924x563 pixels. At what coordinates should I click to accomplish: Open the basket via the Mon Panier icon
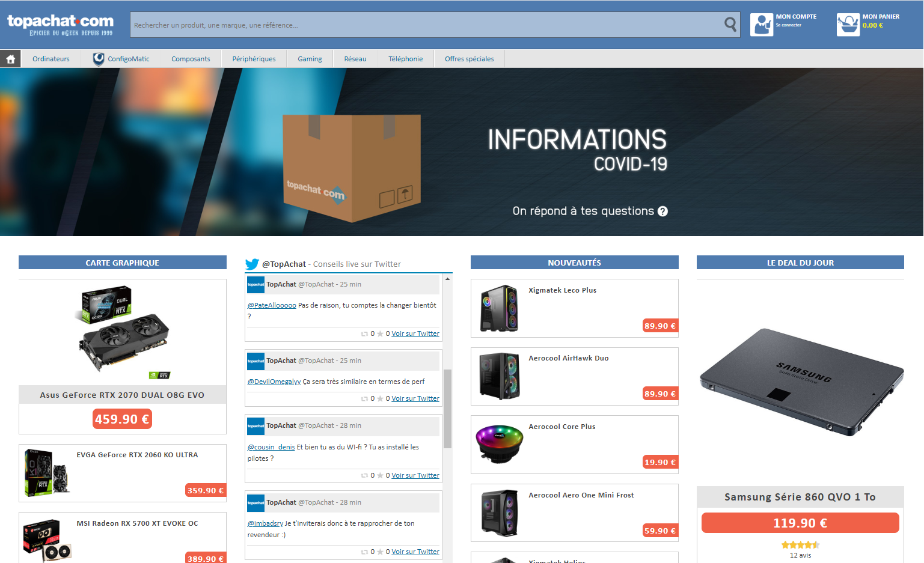pos(848,25)
